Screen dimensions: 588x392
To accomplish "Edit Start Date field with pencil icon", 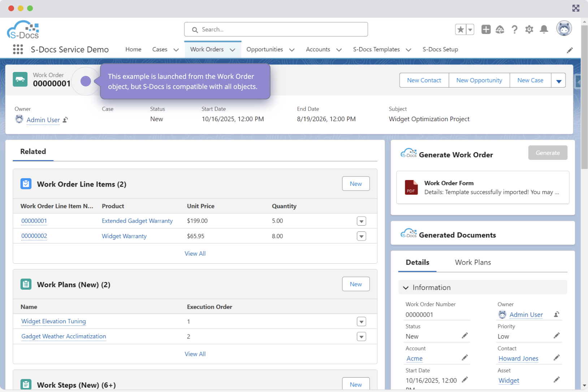I will [x=465, y=379].
